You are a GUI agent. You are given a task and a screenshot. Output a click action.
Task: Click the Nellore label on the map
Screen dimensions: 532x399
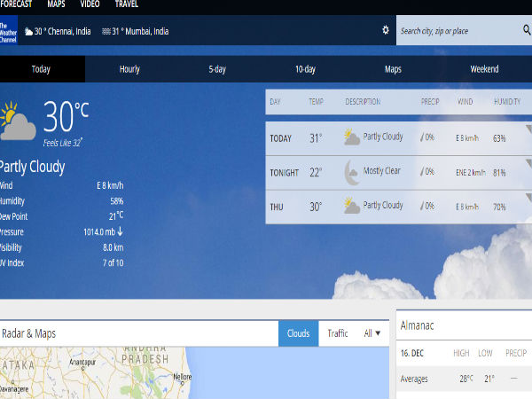[183, 377]
